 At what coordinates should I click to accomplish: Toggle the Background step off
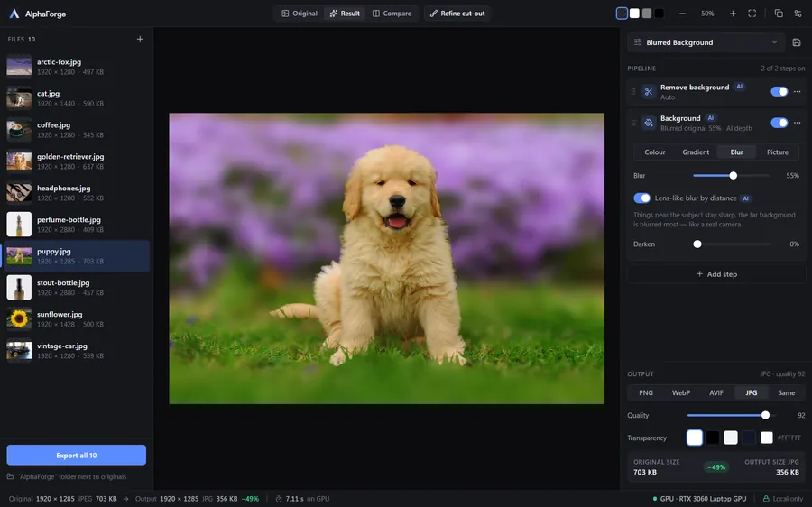(x=779, y=123)
